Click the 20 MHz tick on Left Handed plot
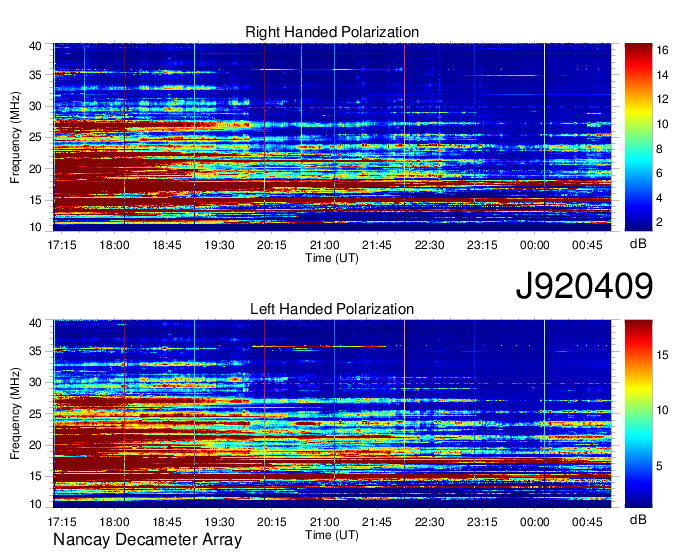This screenshot has height=552, width=680. coord(35,445)
